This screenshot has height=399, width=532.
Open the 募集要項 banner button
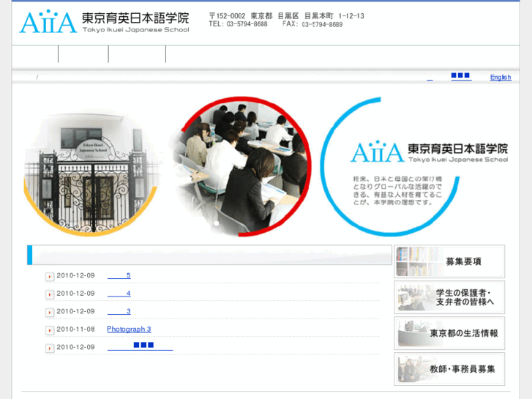449,261
